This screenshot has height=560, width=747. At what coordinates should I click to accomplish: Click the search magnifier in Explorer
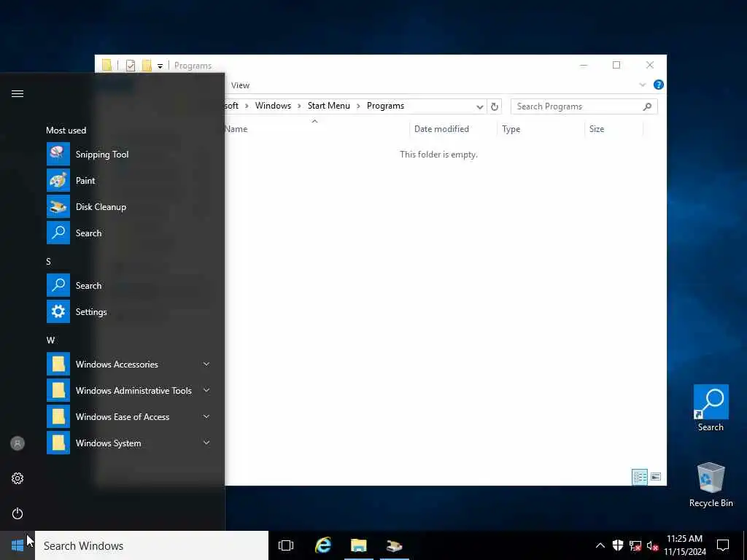point(647,106)
